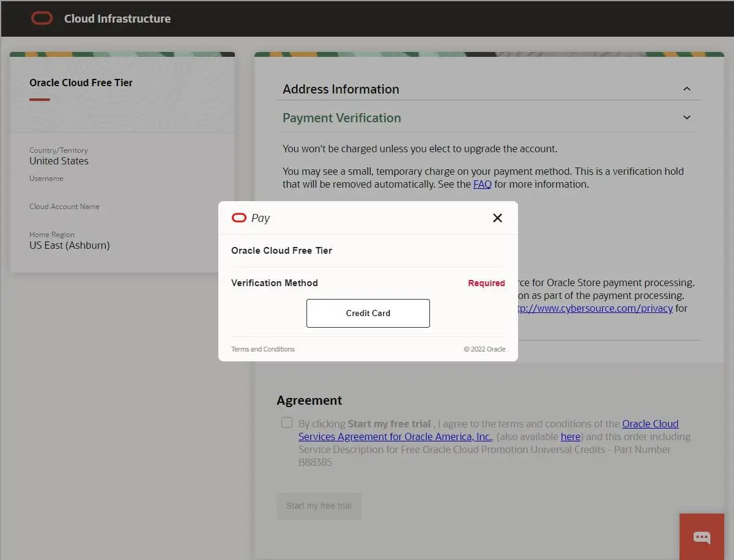Open Oracle Cloud Services Agreement link
This screenshot has height=560, width=734.
coord(488,430)
